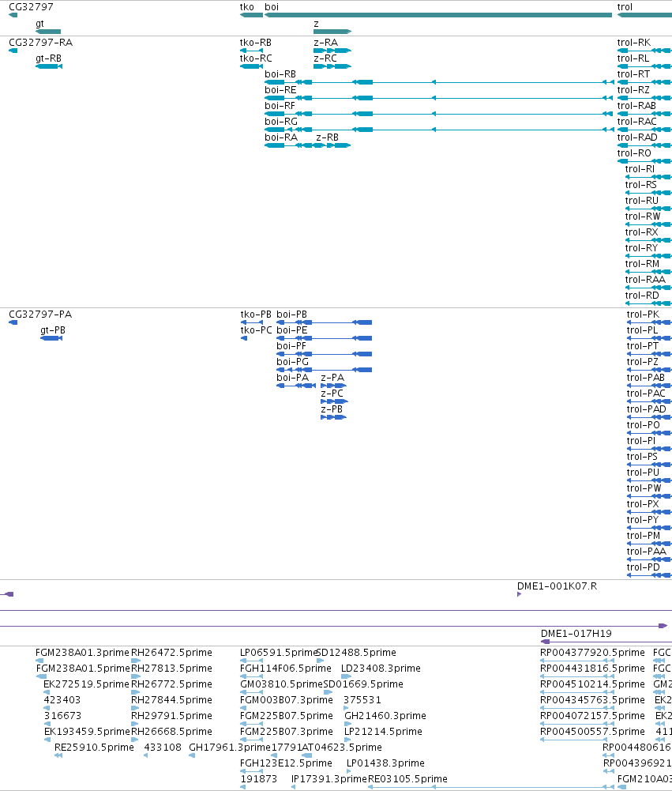Select transcript boi-RG

[x=439, y=130]
